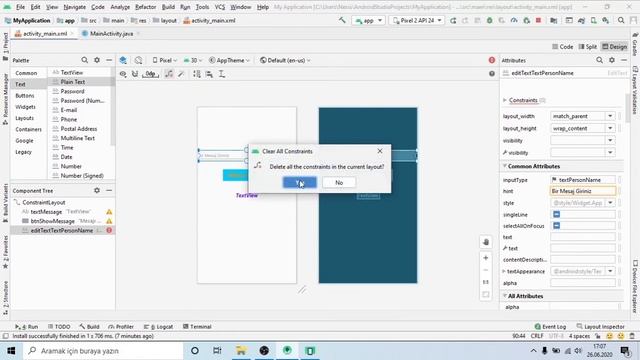This screenshot has height=360, width=640.
Task: Click the hint field containing Bir Mesaj Giriniz
Action: [x=582, y=191]
